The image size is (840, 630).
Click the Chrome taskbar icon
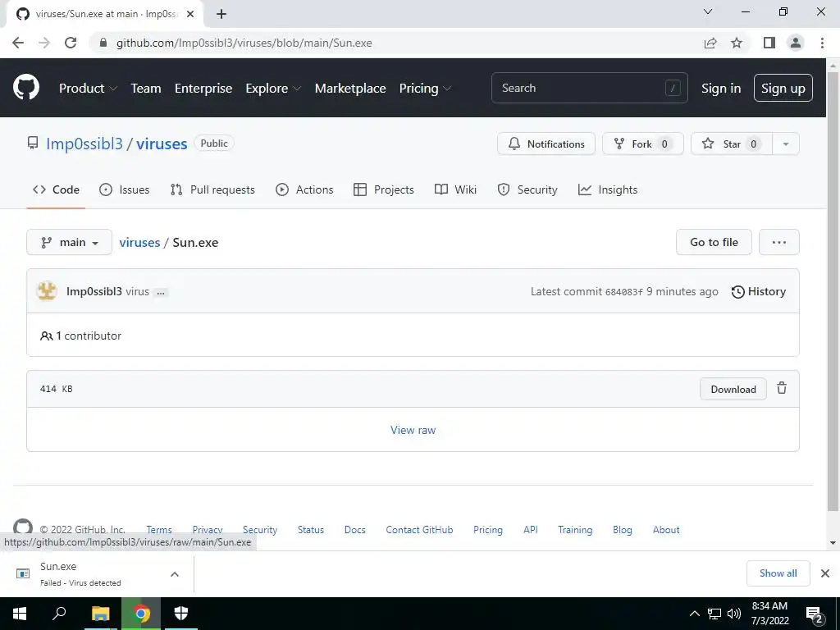click(141, 614)
